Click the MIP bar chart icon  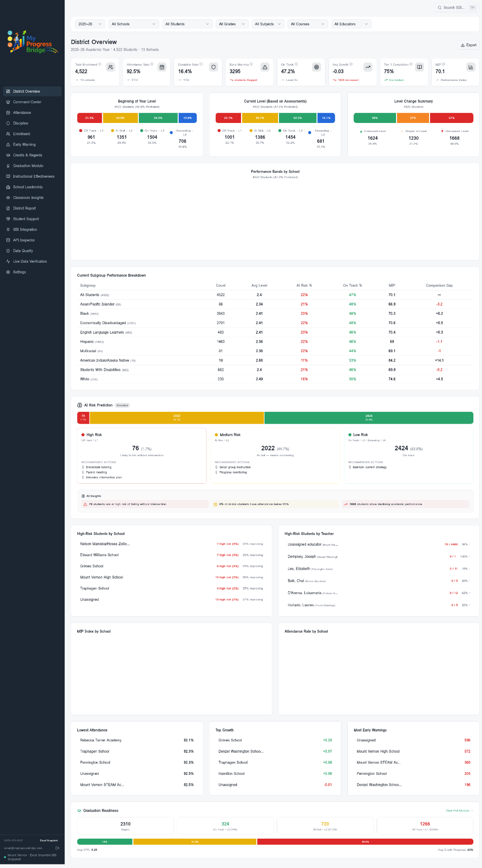pyautogui.click(x=471, y=67)
